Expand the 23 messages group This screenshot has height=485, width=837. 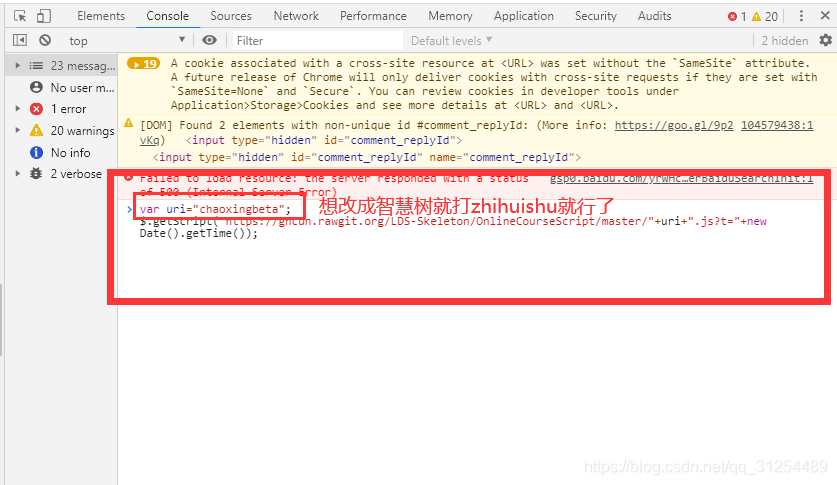18,66
